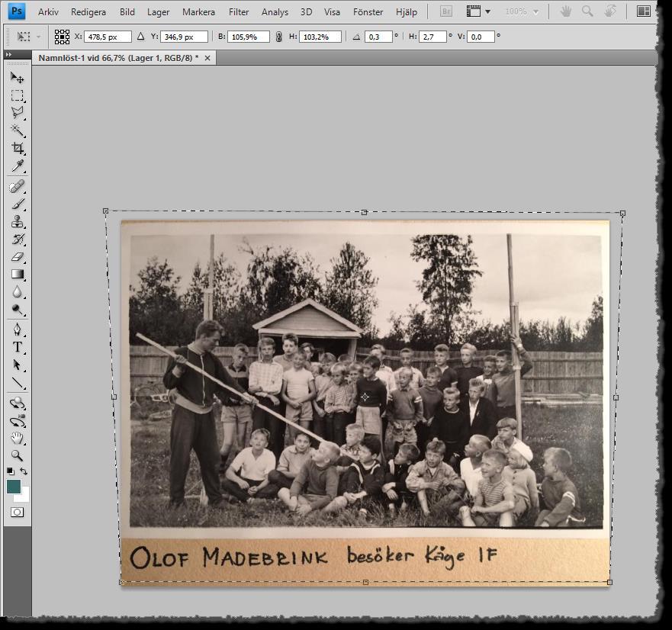Select the Blur tool

17,292
